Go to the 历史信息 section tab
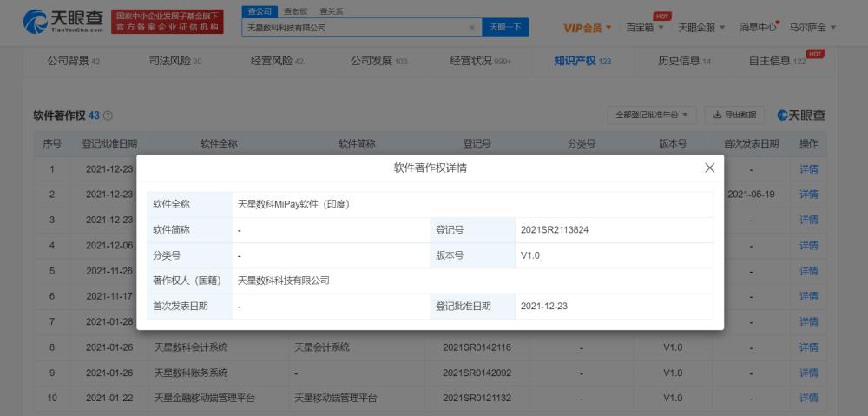 tap(684, 61)
